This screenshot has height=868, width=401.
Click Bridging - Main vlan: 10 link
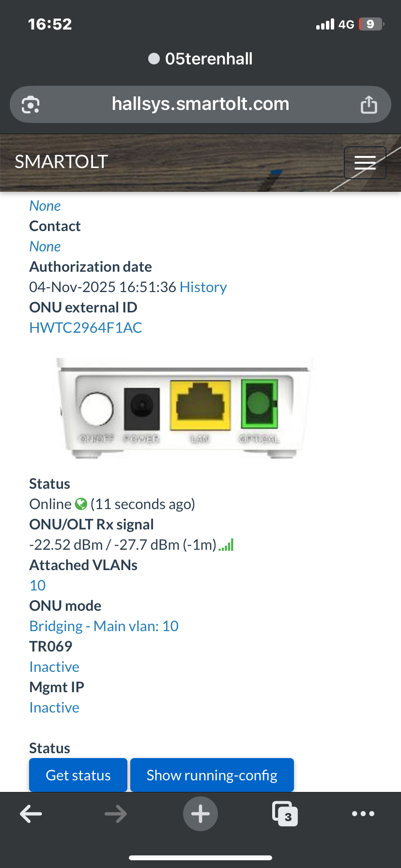(104, 626)
